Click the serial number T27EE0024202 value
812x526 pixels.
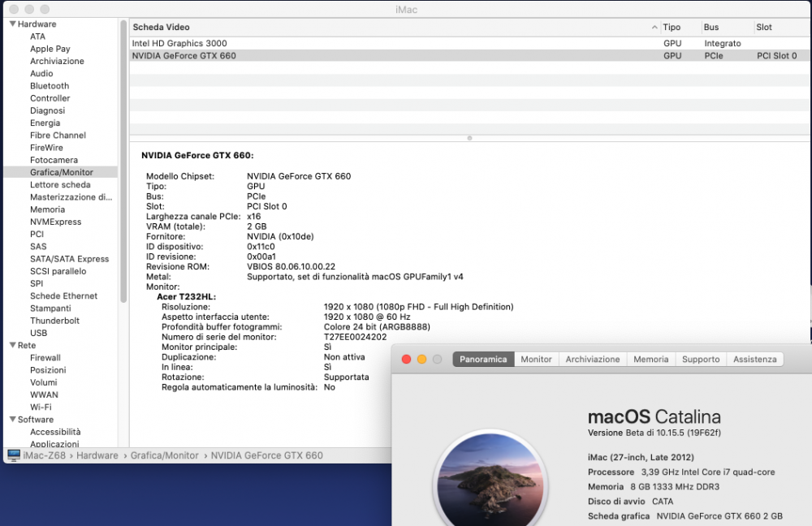point(356,337)
